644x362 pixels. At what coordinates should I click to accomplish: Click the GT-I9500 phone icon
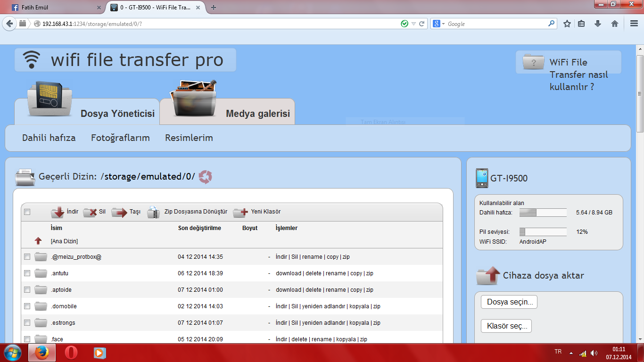(x=482, y=178)
